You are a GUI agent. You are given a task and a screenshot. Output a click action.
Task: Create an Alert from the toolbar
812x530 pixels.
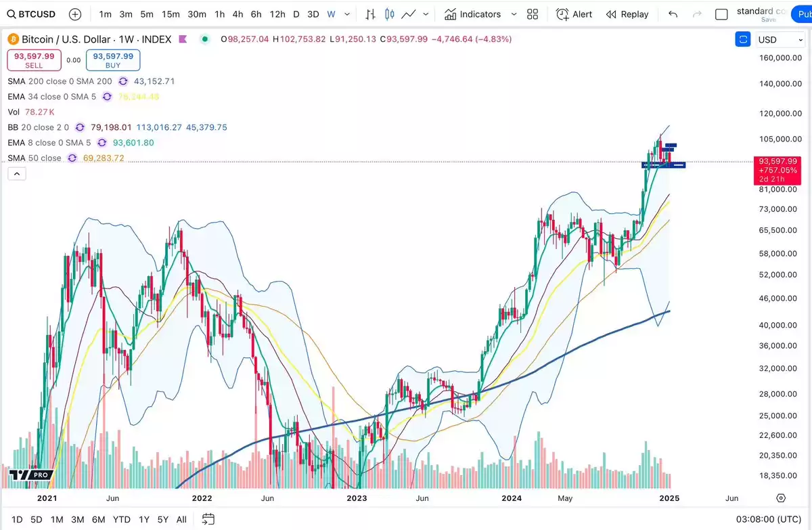pos(574,14)
